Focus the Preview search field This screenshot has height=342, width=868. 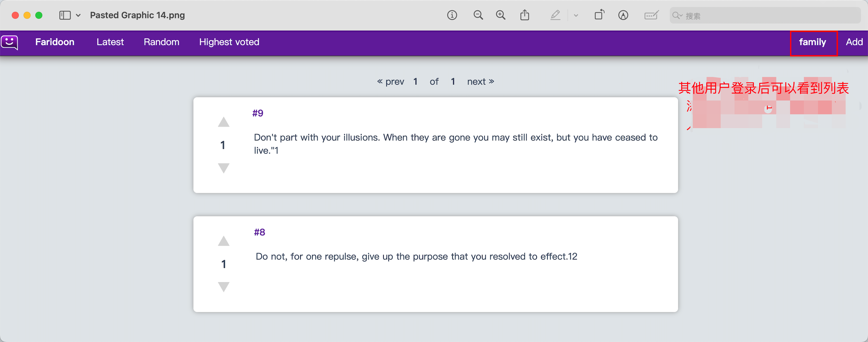point(765,16)
